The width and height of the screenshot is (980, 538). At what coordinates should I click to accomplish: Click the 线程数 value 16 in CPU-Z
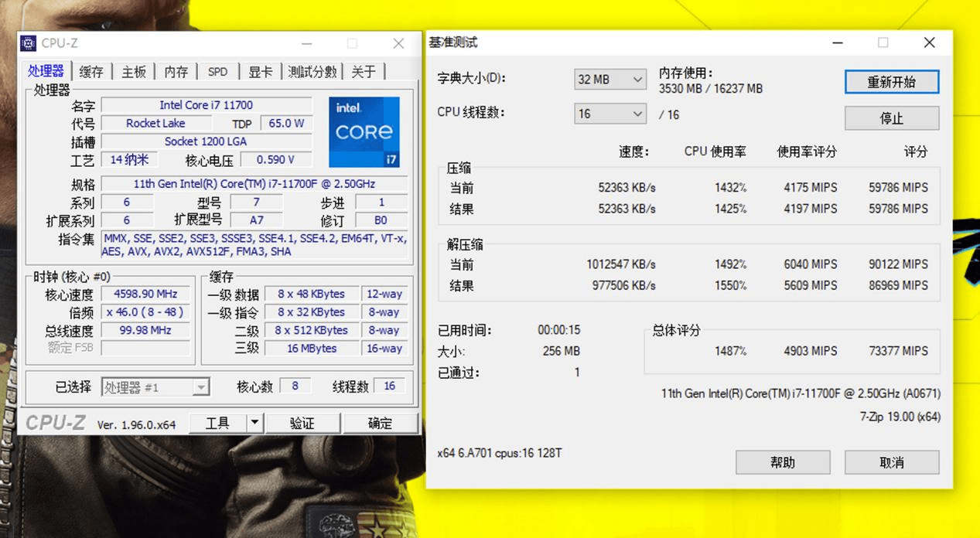[389, 386]
